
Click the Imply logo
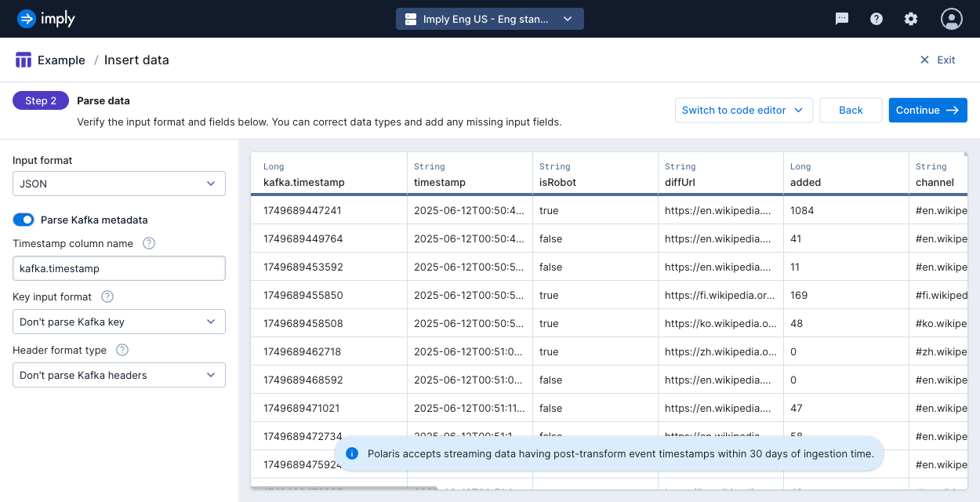[45, 19]
